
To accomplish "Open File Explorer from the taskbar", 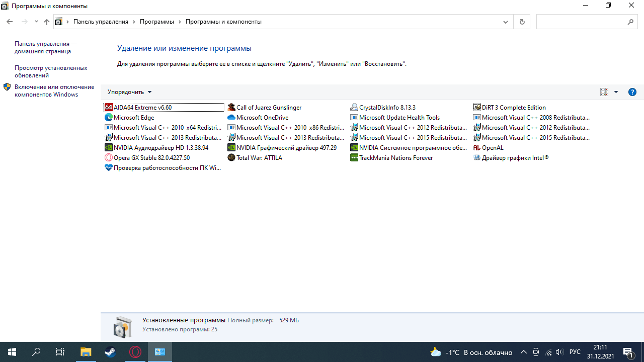I will pyautogui.click(x=86, y=352).
